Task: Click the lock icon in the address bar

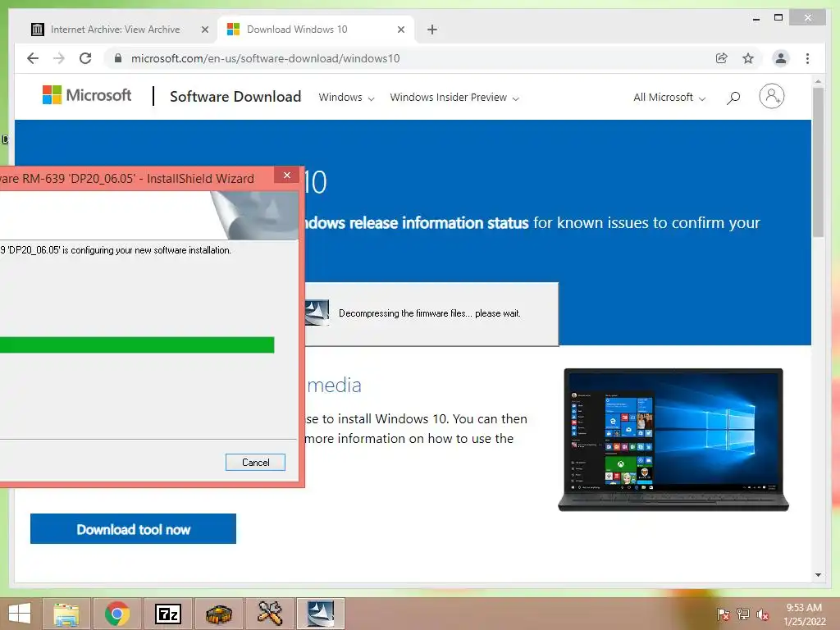Action: (x=118, y=58)
